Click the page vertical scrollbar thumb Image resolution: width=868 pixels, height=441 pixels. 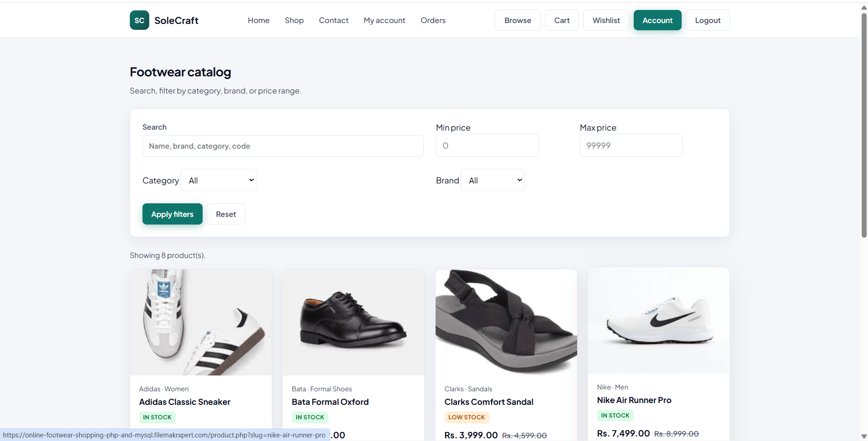point(864,125)
